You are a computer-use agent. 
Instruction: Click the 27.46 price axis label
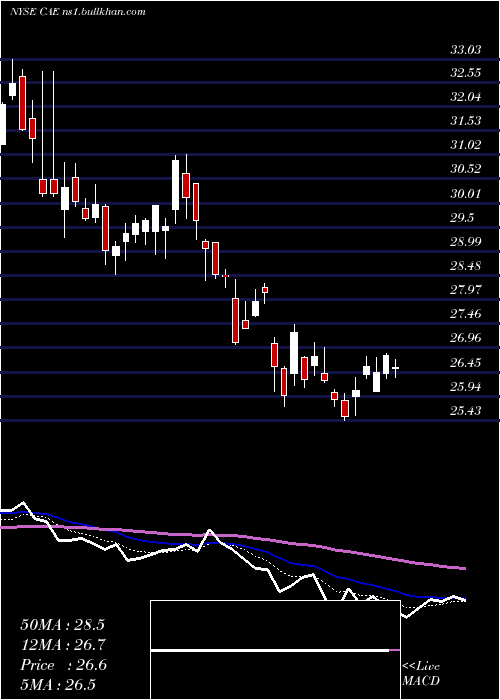click(x=466, y=315)
